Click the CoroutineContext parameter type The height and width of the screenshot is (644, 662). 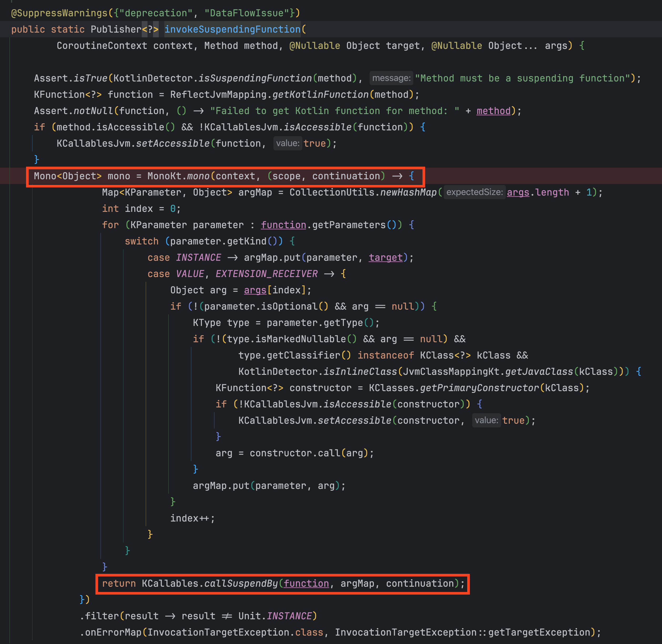tap(102, 46)
